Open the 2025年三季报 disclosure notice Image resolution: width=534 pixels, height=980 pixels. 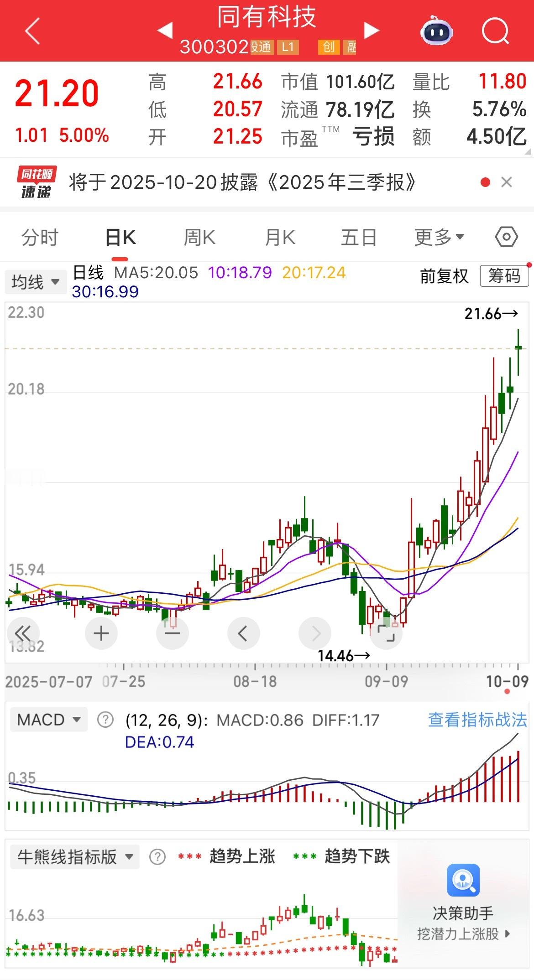[x=243, y=182]
